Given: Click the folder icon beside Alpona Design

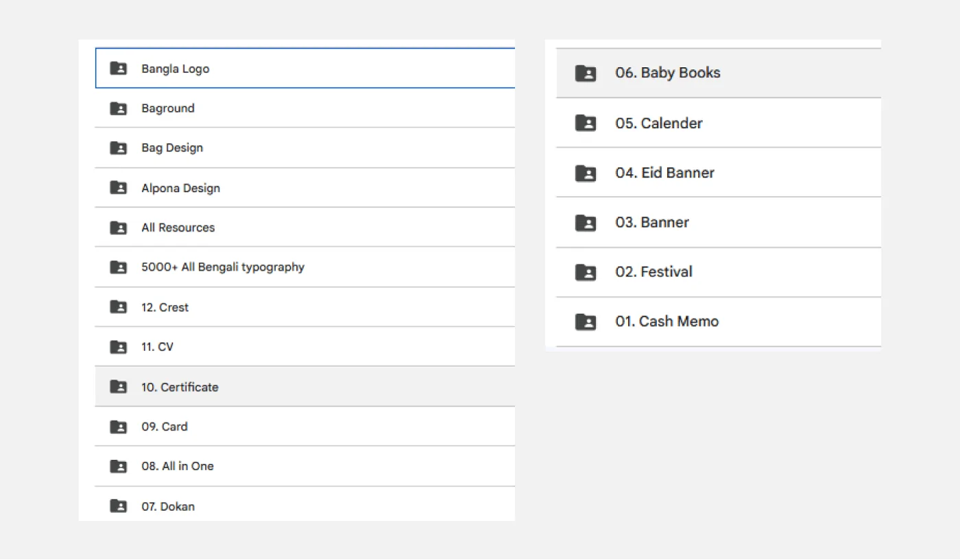Looking at the screenshot, I should point(119,188).
